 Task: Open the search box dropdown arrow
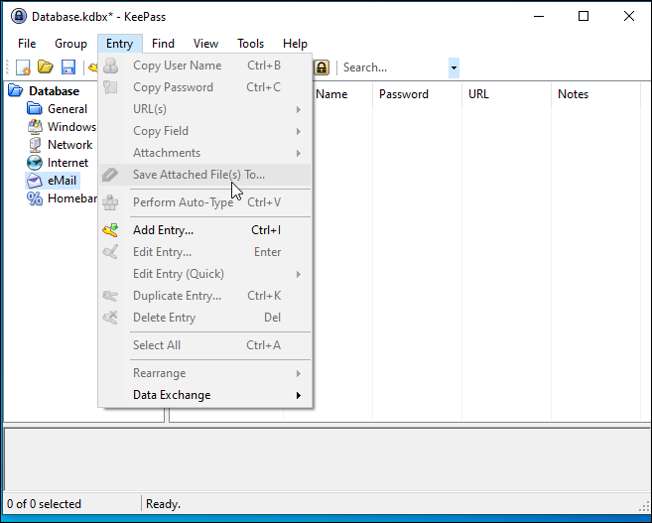tap(454, 67)
